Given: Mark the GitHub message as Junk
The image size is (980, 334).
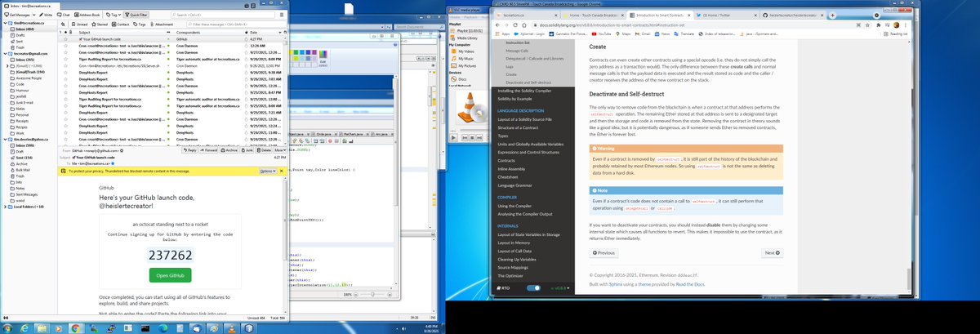Looking at the screenshot, I should click(x=248, y=151).
